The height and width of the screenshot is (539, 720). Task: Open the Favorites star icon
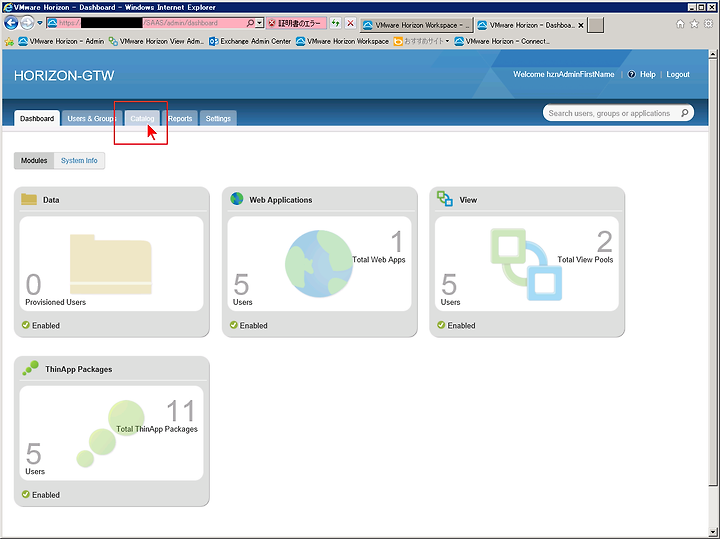pyautogui.click(x=694, y=23)
